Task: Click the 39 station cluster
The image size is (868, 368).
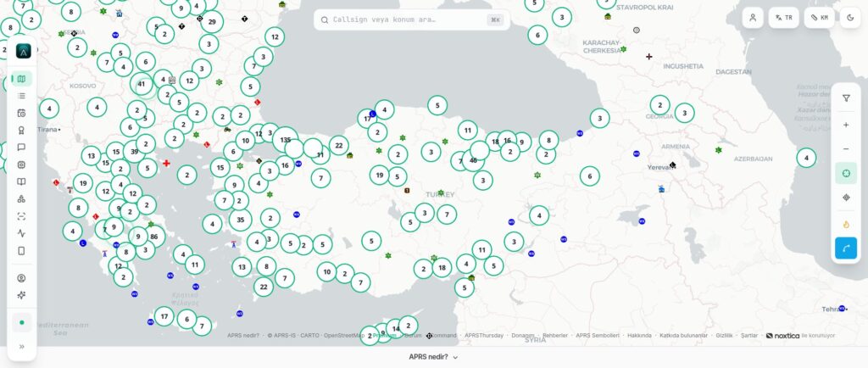Action: (x=134, y=151)
